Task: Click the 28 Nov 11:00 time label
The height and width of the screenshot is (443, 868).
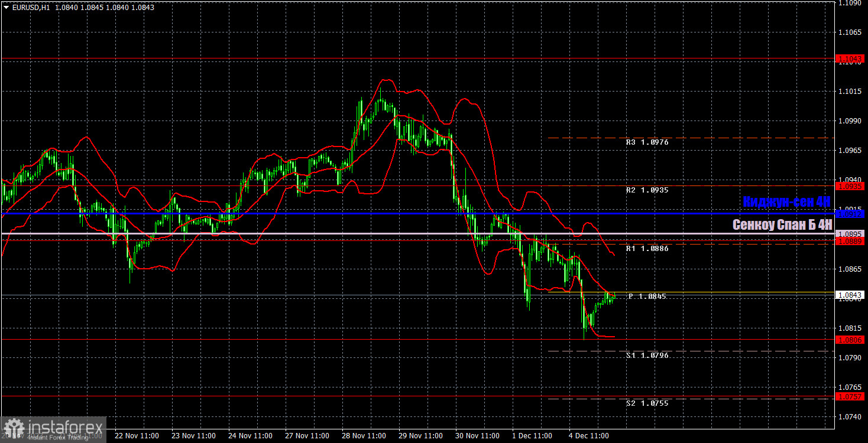Action: pos(364,435)
